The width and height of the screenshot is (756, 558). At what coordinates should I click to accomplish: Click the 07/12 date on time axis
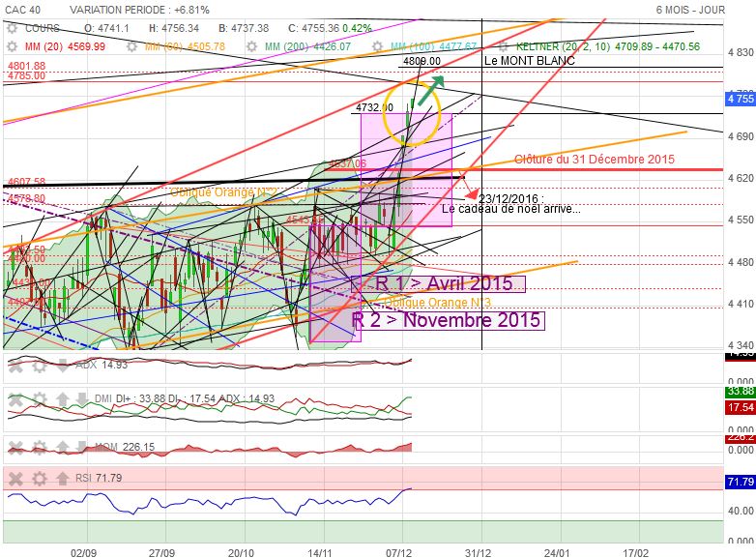click(398, 552)
